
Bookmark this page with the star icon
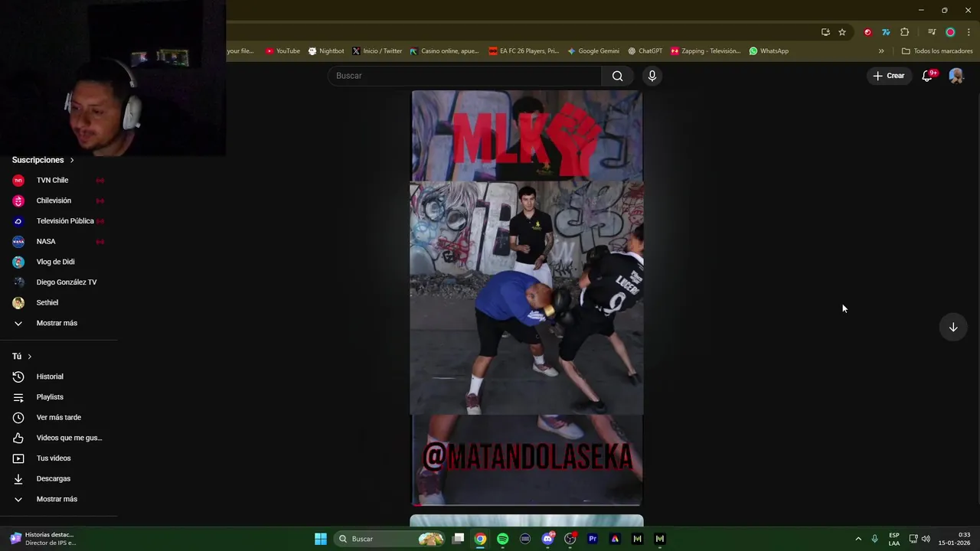click(842, 32)
